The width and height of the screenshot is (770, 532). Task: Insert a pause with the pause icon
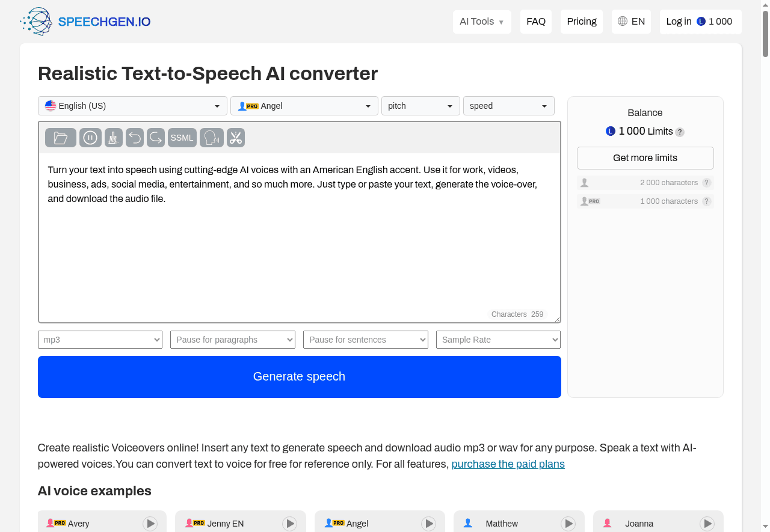pos(90,138)
